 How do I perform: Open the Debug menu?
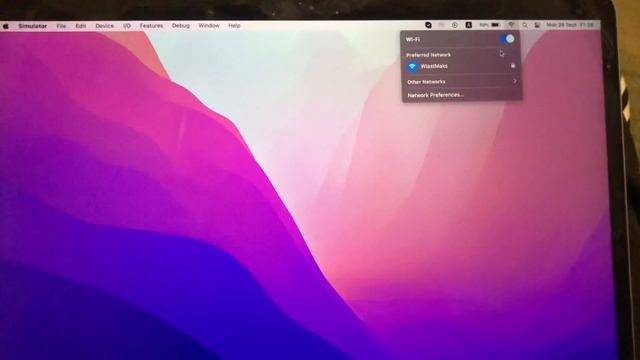tap(181, 26)
